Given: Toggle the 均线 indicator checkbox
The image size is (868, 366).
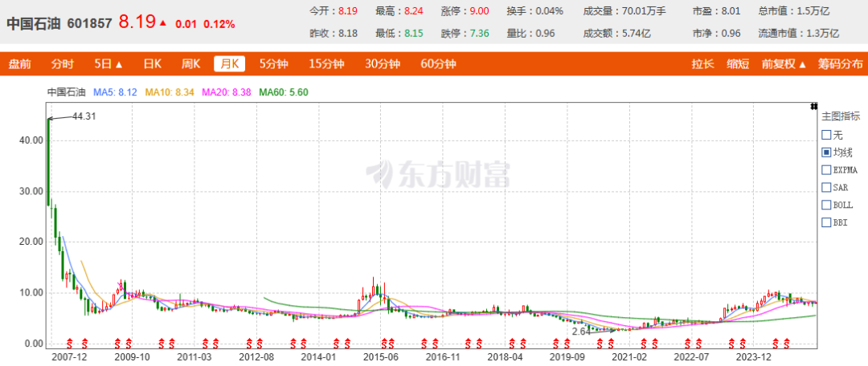Looking at the screenshot, I should tap(826, 152).
